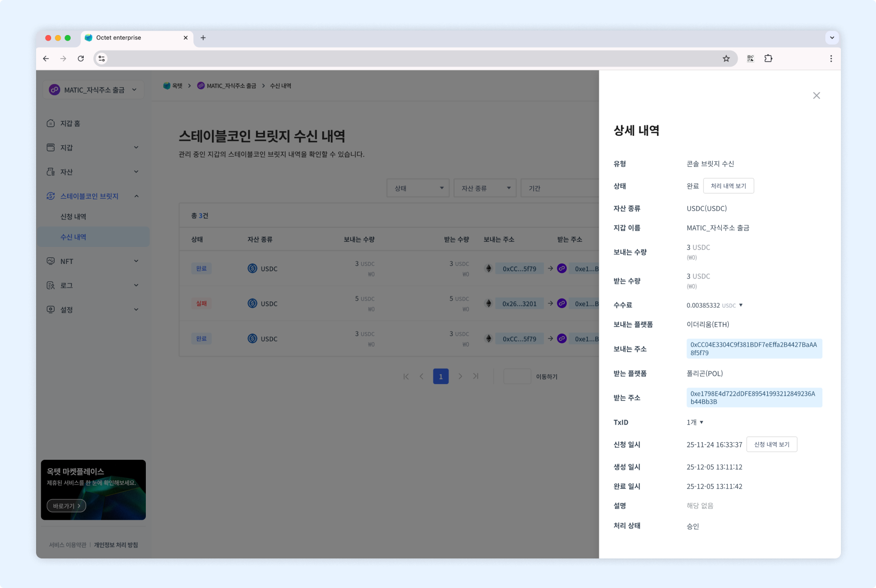Click the 바로가기 button on the marketplace banner

pos(66,506)
